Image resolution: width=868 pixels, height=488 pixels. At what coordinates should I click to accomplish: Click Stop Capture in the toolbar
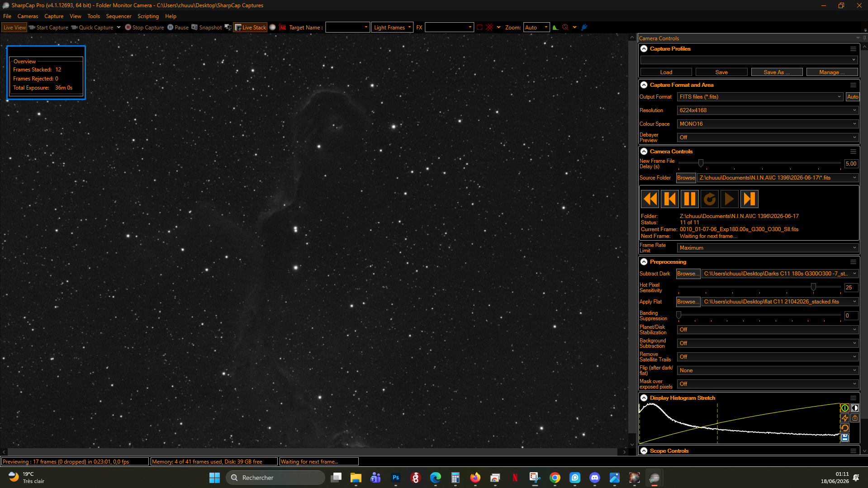[145, 28]
